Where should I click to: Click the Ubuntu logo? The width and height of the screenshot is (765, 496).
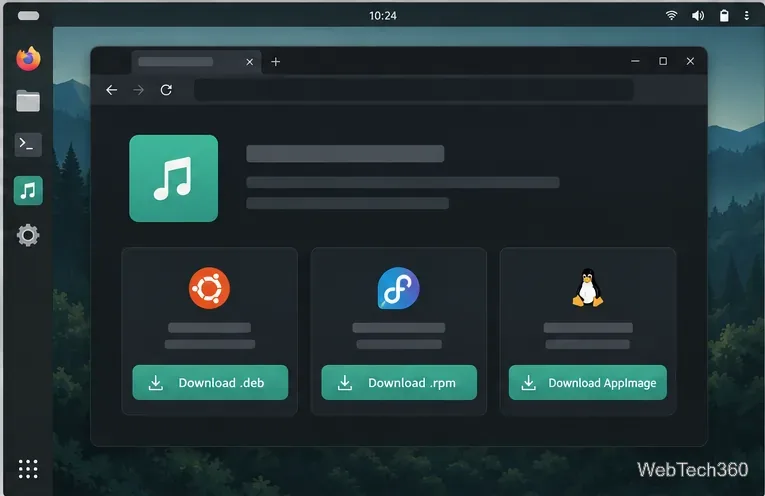pyautogui.click(x=209, y=288)
